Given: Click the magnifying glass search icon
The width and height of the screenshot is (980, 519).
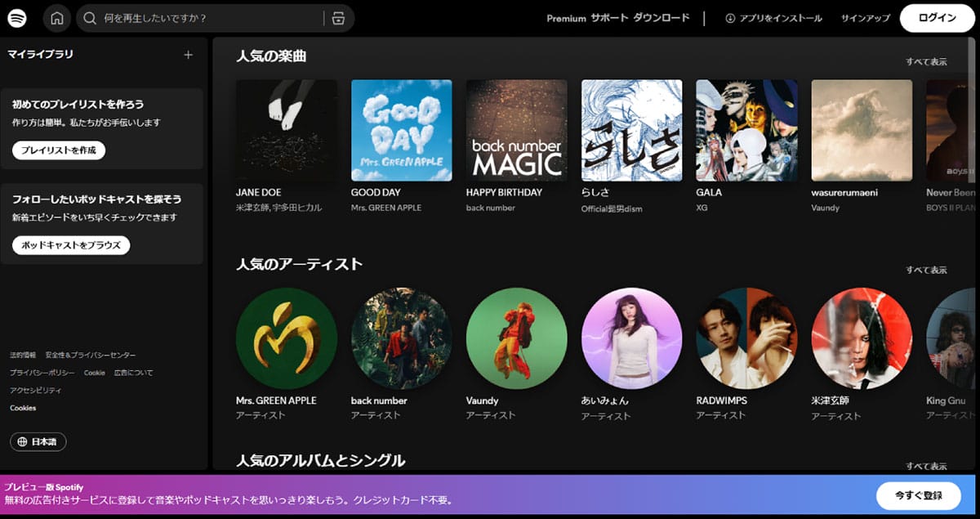Looking at the screenshot, I should 91,18.
